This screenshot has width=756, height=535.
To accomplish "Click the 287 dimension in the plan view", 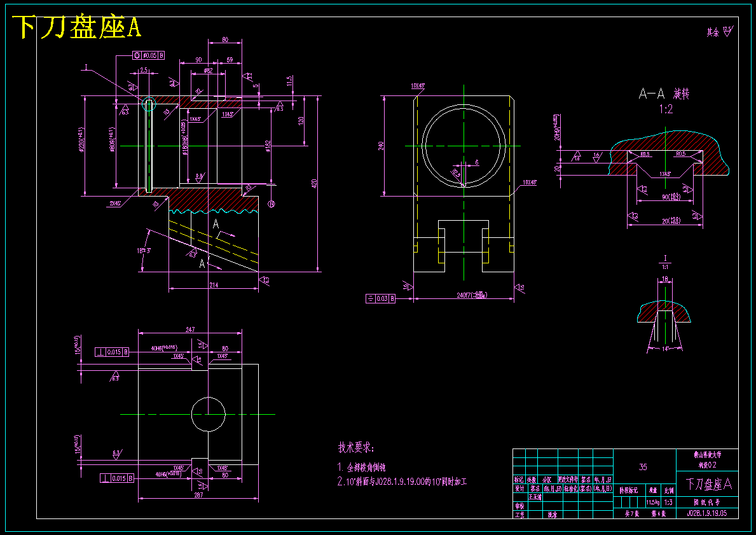I will coord(198,495).
